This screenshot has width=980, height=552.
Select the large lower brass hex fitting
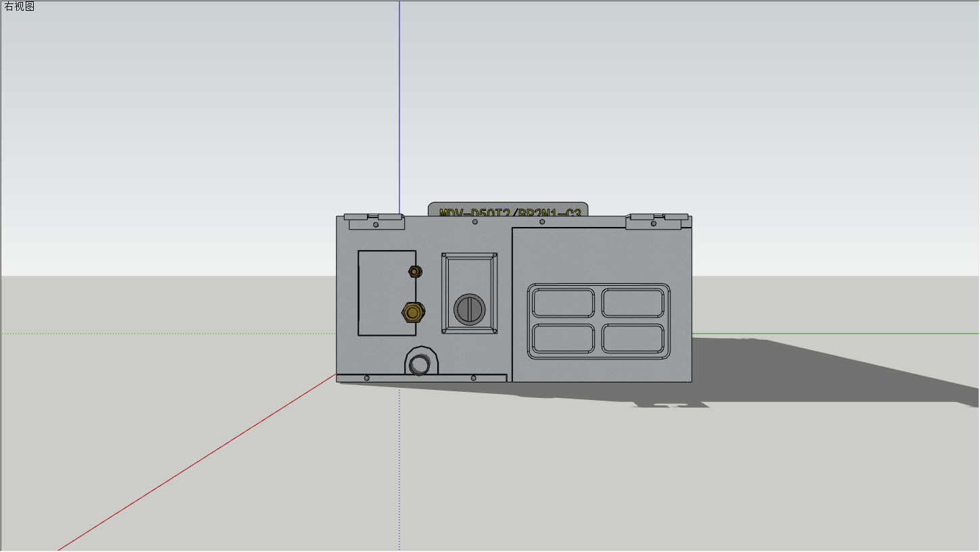[412, 312]
